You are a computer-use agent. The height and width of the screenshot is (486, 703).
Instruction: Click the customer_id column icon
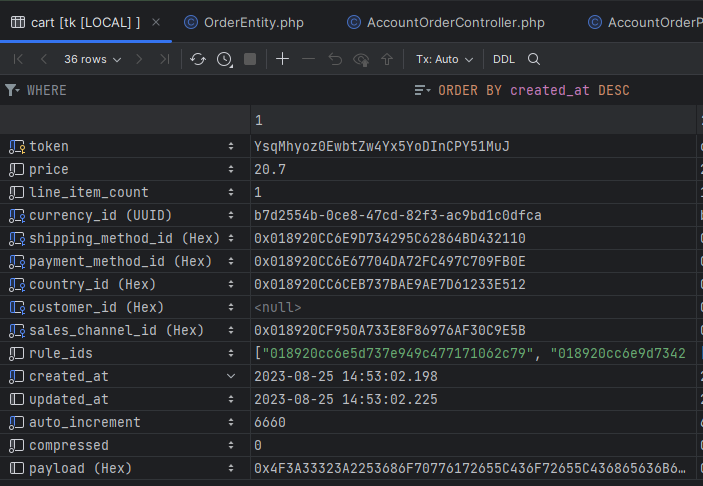pyautogui.click(x=17, y=308)
